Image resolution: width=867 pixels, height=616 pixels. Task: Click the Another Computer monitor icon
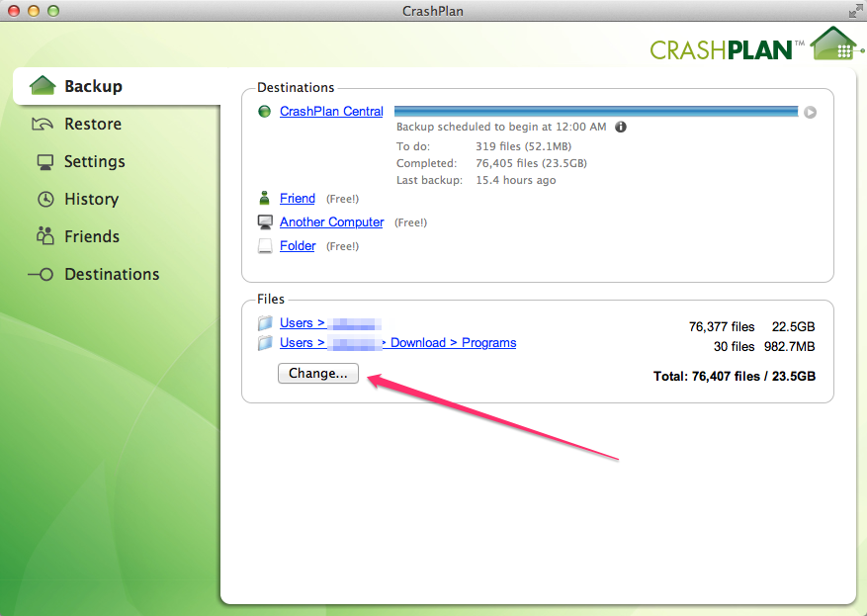[265, 222]
